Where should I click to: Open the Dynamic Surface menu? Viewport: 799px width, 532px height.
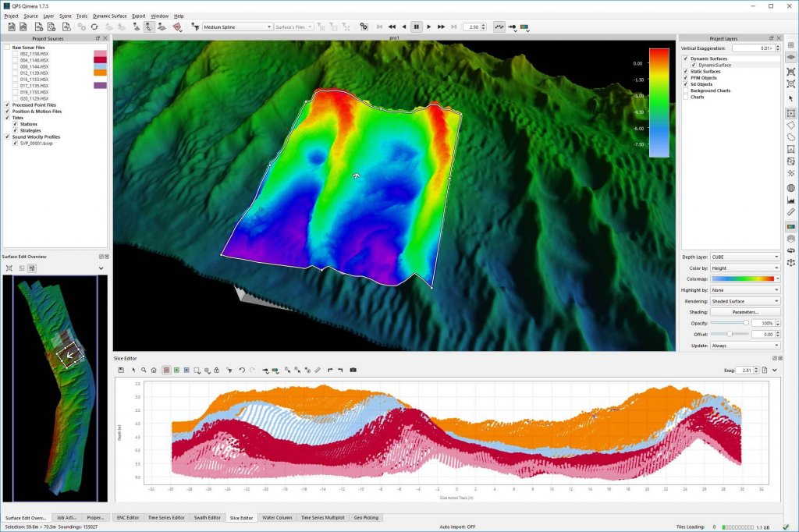109,16
